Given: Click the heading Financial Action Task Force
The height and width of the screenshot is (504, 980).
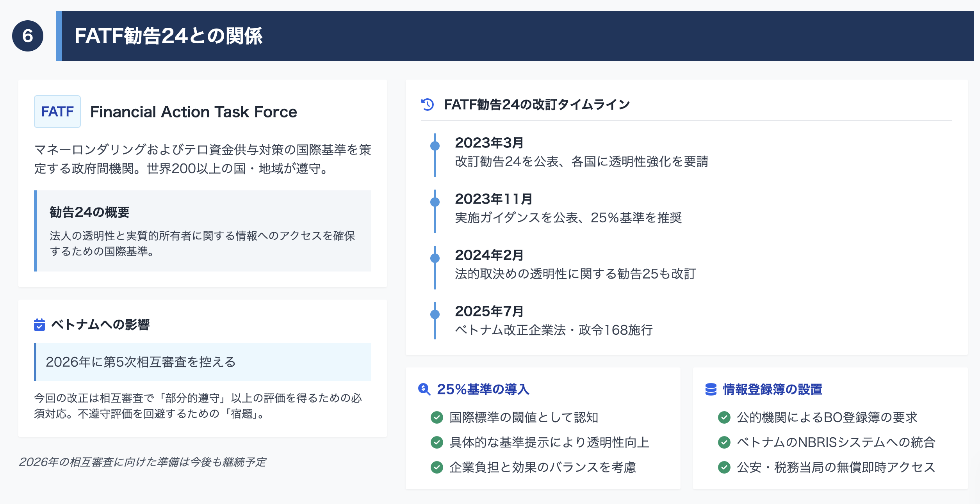Looking at the screenshot, I should [x=194, y=112].
